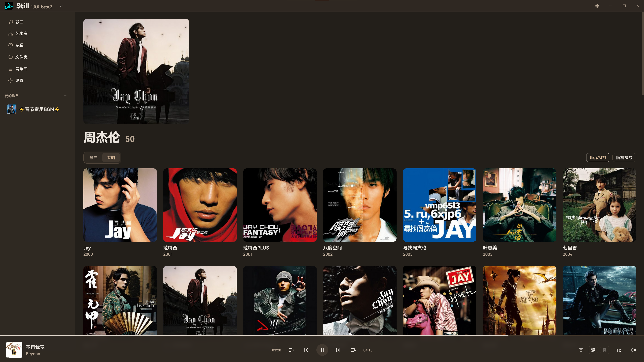This screenshot has height=362, width=644.
Task: Add a new playlist with the plus icon
Action: [65, 96]
